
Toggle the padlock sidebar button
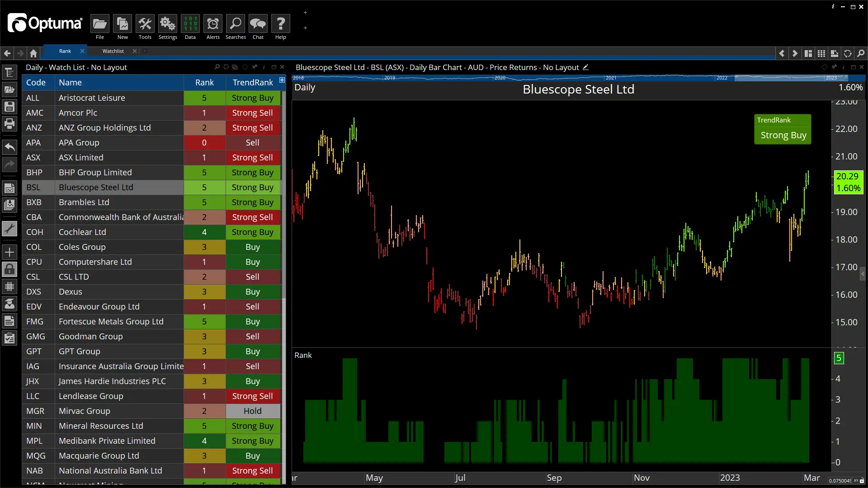point(9,269)
